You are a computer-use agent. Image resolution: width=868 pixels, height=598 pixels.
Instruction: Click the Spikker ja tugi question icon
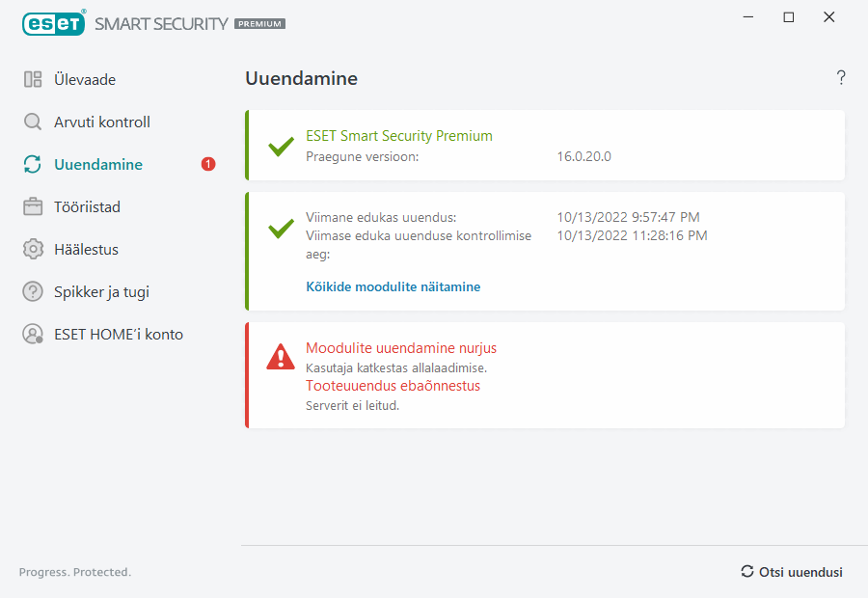[x=33, y=292]
